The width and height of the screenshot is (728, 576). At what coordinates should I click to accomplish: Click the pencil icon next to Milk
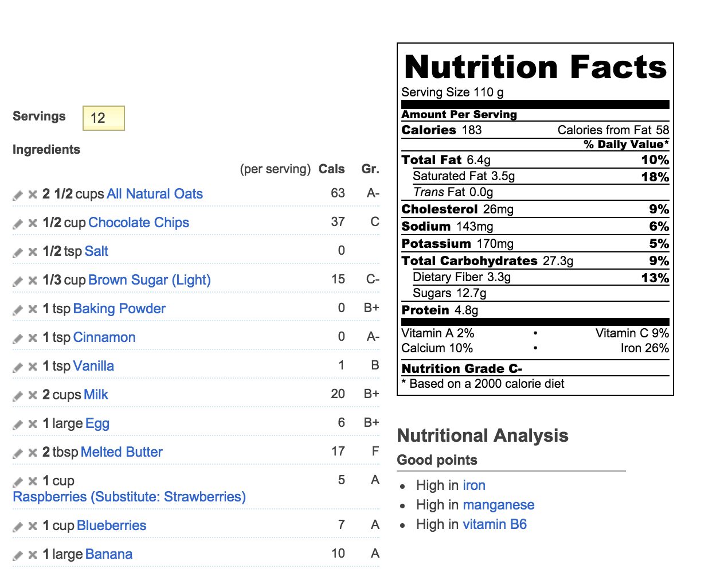tap(18, 396)
